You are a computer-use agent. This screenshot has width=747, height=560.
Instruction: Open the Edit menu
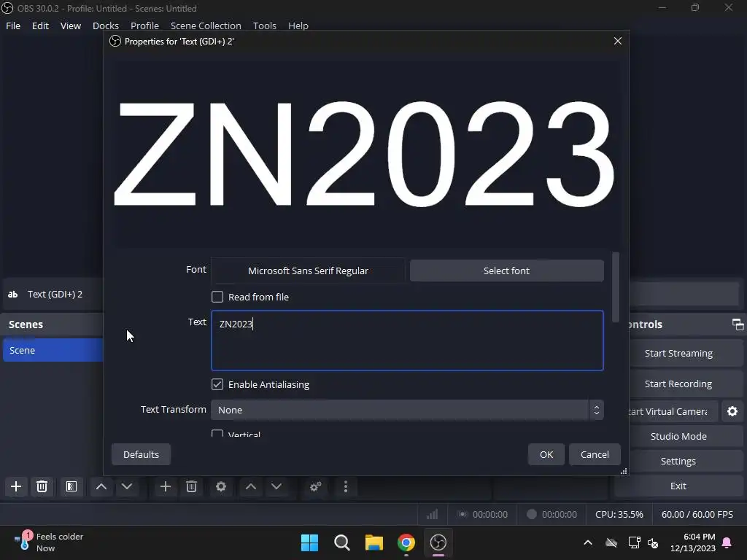pos(41,26)
